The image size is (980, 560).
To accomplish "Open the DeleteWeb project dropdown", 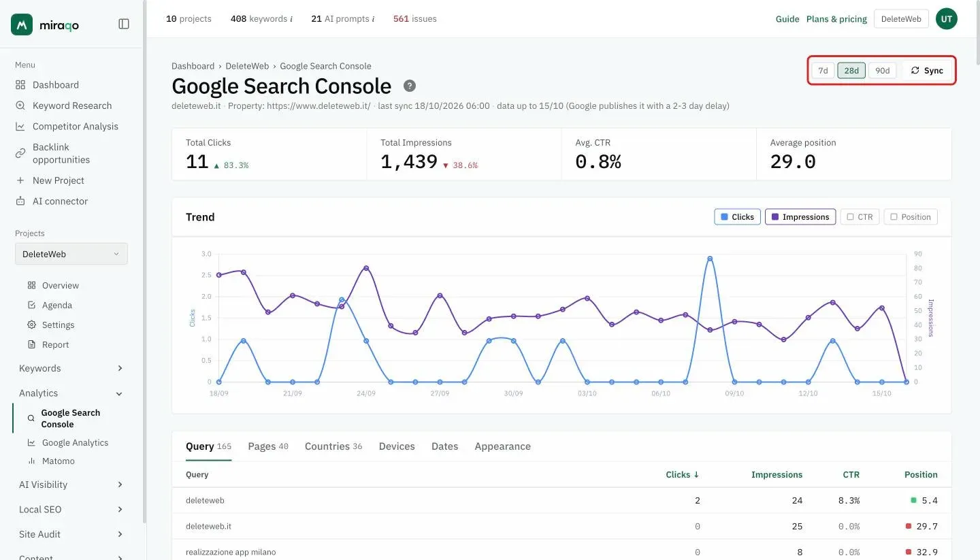I will [71, 254].
